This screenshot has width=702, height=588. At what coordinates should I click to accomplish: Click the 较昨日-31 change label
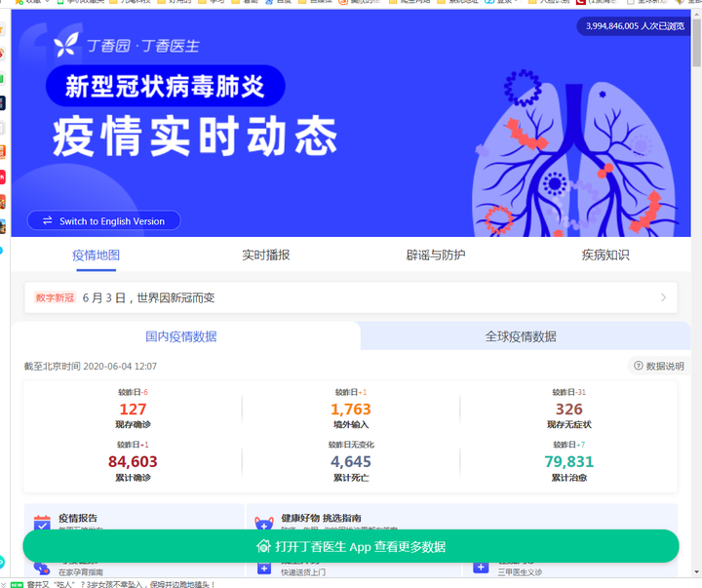(x=569, y=392)
